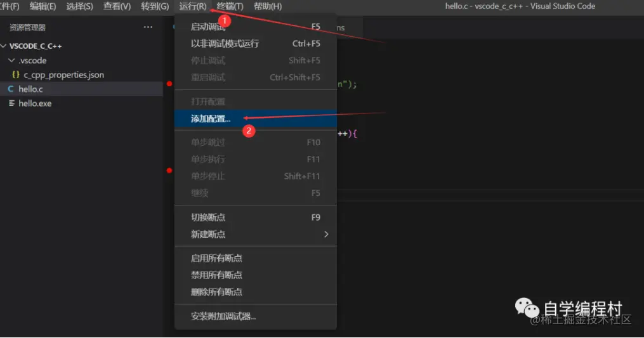Click the 资源管理器 panel title
This screenshot has height=338, width=644.
click(27, 27)
